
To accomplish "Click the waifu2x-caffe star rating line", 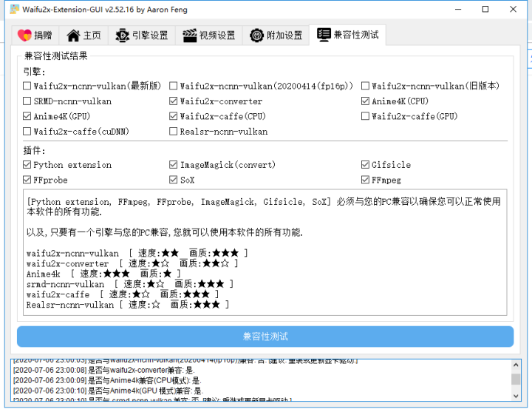I will pos(123,294).
